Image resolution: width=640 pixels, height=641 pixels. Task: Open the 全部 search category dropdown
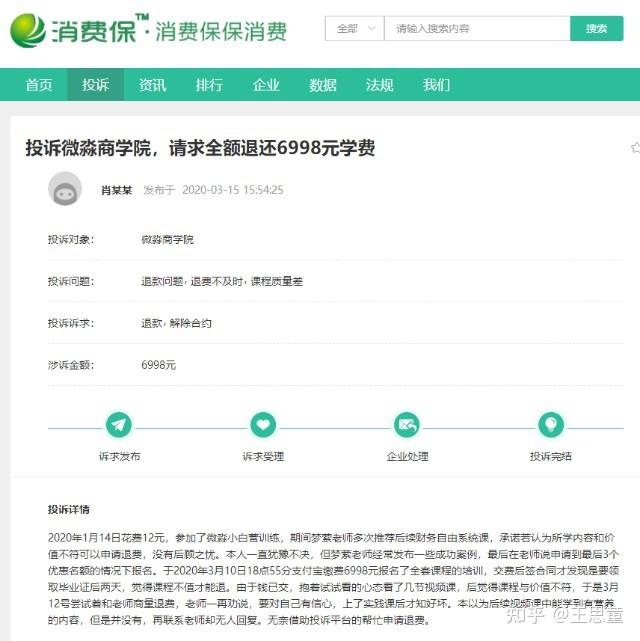(x=354, y=29)
